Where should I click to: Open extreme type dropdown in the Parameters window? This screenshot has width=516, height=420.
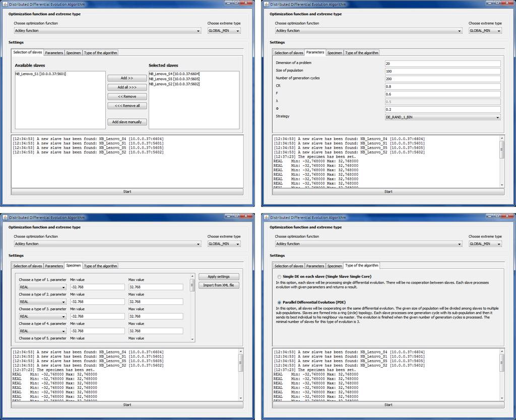click(485, 31)
